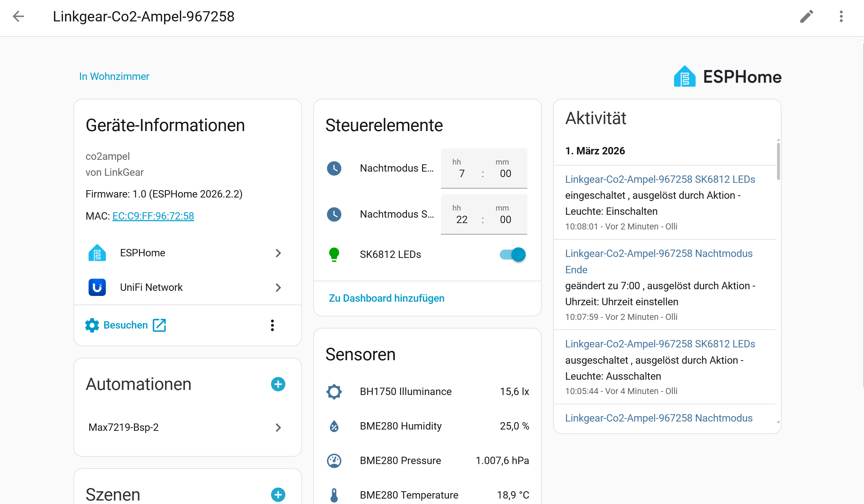The image size is (864, 504).
Task: Click the green SK6812 LEDs bulb icon
Action: pyautogui.click(x=334, y=255)
